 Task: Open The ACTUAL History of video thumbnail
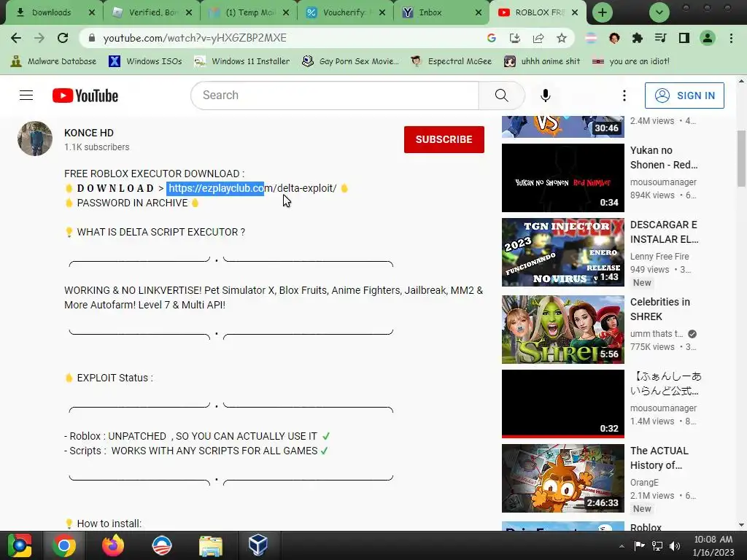(562, 478)
